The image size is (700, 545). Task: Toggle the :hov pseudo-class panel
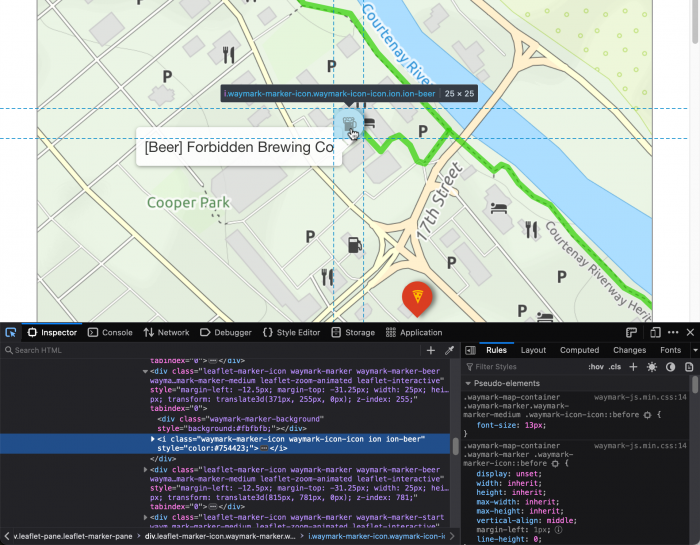(x=596, y=367)
